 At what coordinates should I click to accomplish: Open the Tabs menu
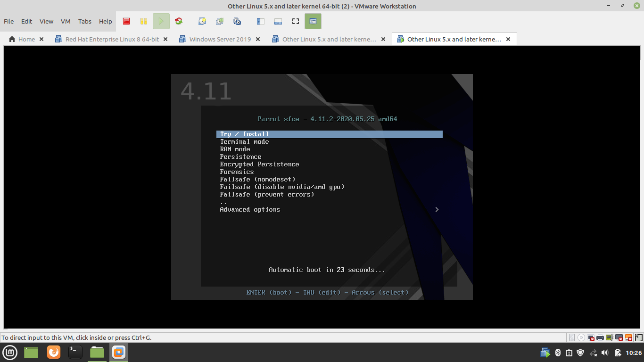click(x=85, y=21)
